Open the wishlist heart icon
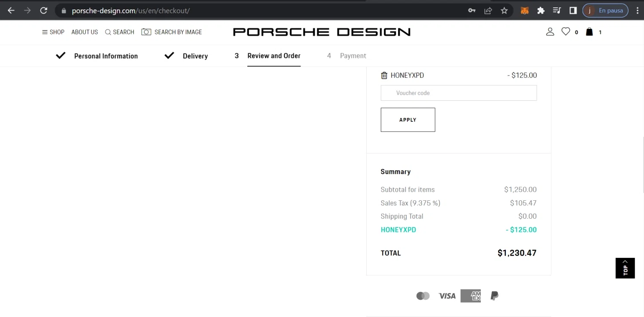Screen dimensions: 644x317 pyautogui.click(x=566, y=32)
